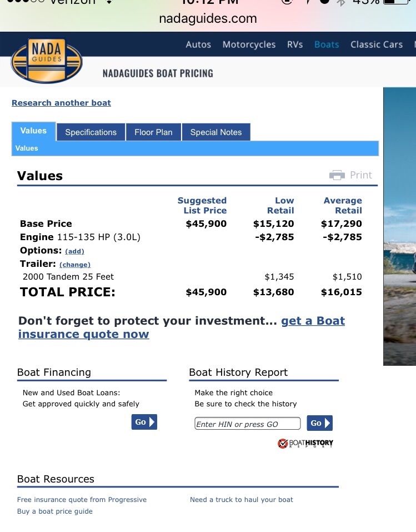This screenshot has height=532, width=416.
Task: Click the Research another boat link
Action: coord(61,103)
